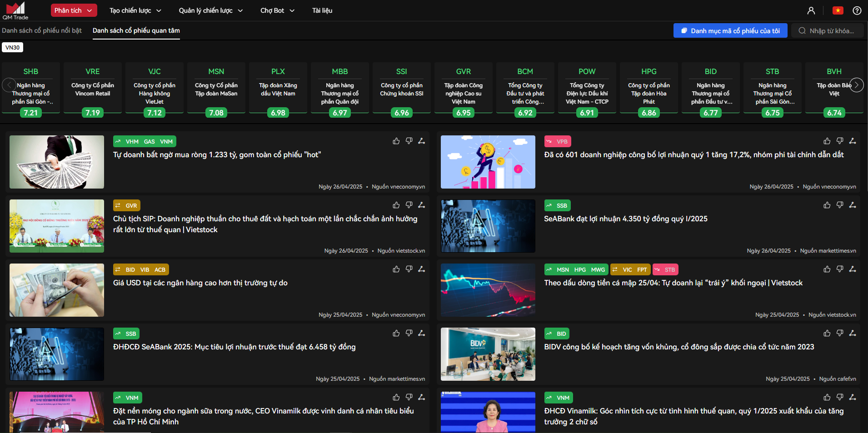Like the 'Theo dấu dòng tiền cá mập' article
This screenshot has width=868, height=433.
coord(827,269)
